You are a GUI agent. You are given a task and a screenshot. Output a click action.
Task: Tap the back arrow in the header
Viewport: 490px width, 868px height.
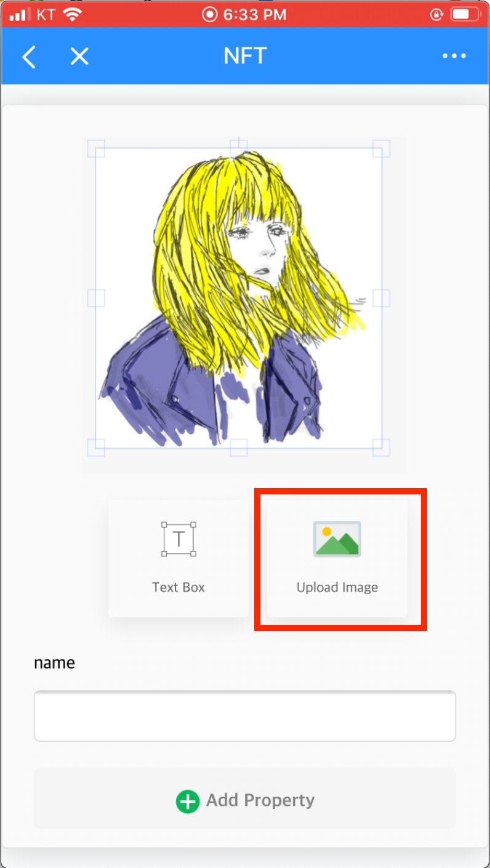tap(29, 57)
